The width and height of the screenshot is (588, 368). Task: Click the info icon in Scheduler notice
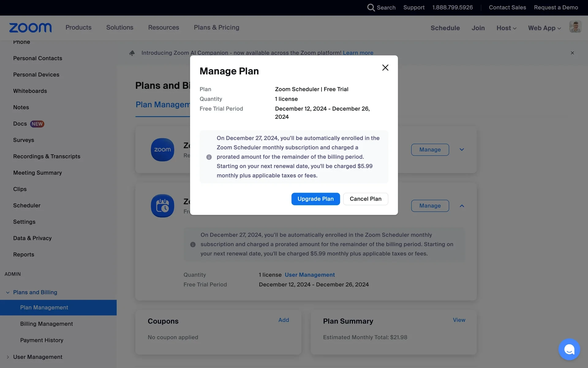tap(193, 244)
